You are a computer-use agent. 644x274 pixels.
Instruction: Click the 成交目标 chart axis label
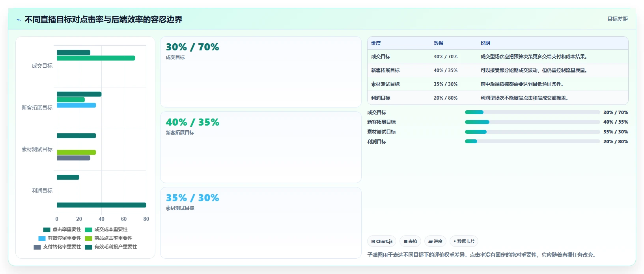[x=42, y=66]
